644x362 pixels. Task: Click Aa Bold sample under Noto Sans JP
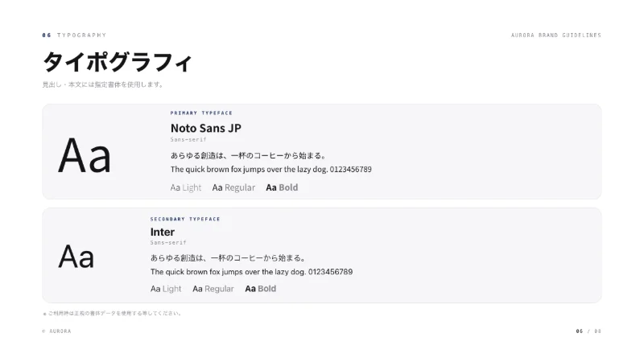pos(282,187)
